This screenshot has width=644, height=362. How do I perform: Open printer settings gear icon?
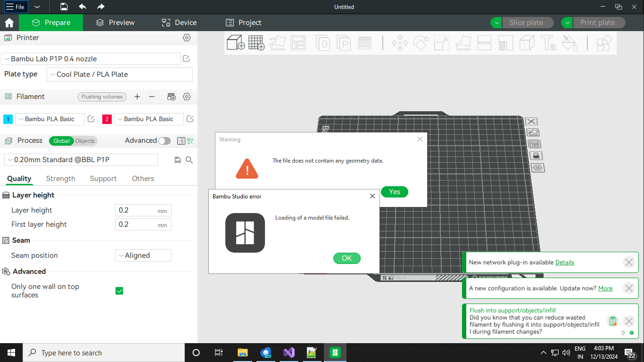(187, 38)
